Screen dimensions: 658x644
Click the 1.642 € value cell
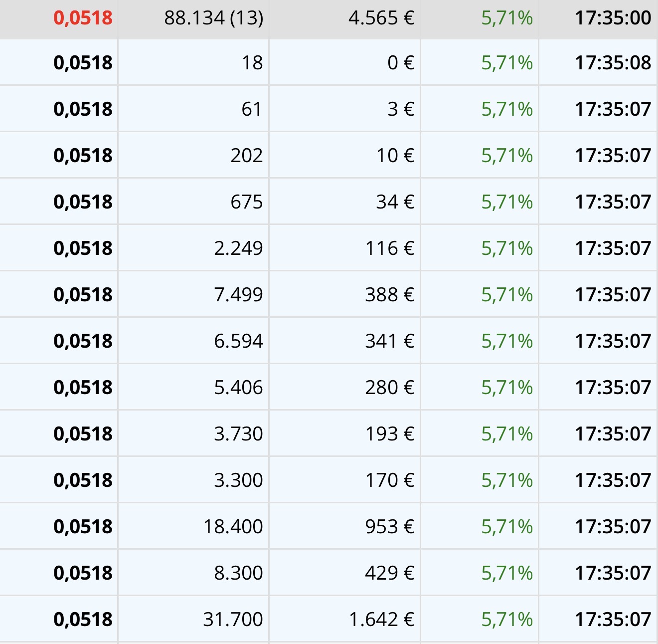pyautogui.click(x=381, y=620)
